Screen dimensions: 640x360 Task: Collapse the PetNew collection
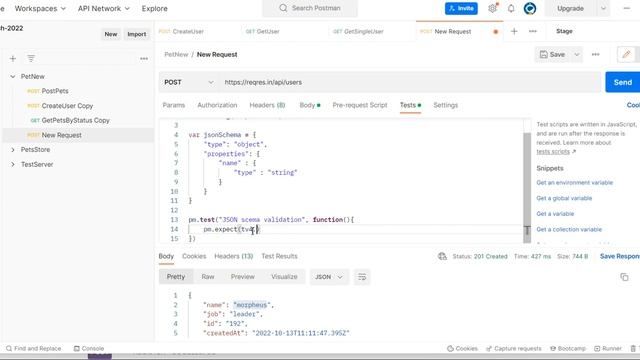point(13,76)
